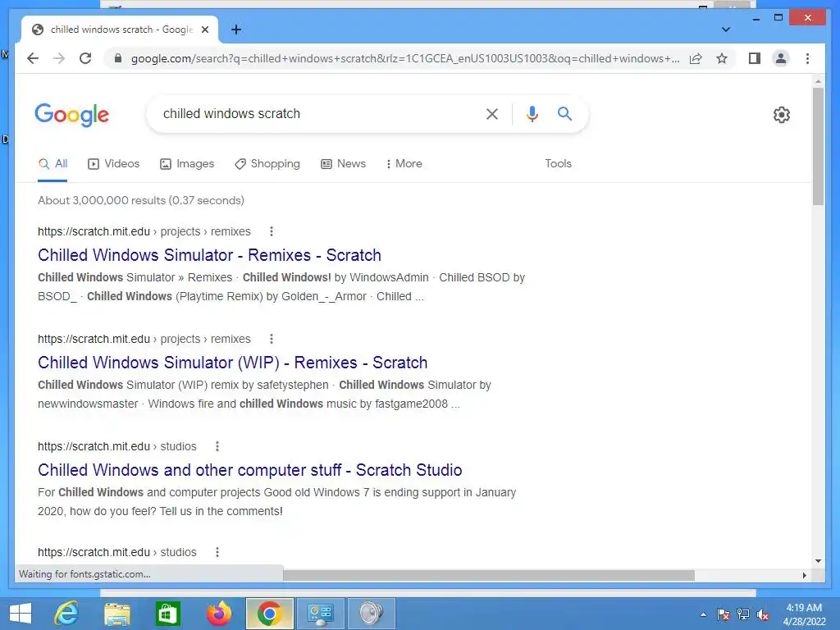Screen dimensions: 840x630
Task: Click the address bar URL
Action: (x=405, y=58)
